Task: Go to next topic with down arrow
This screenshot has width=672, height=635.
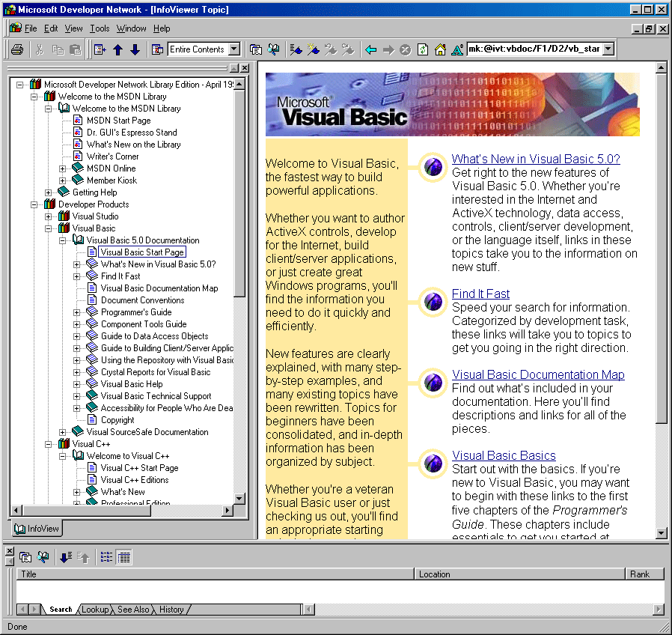Action: [x=135, y=49]
